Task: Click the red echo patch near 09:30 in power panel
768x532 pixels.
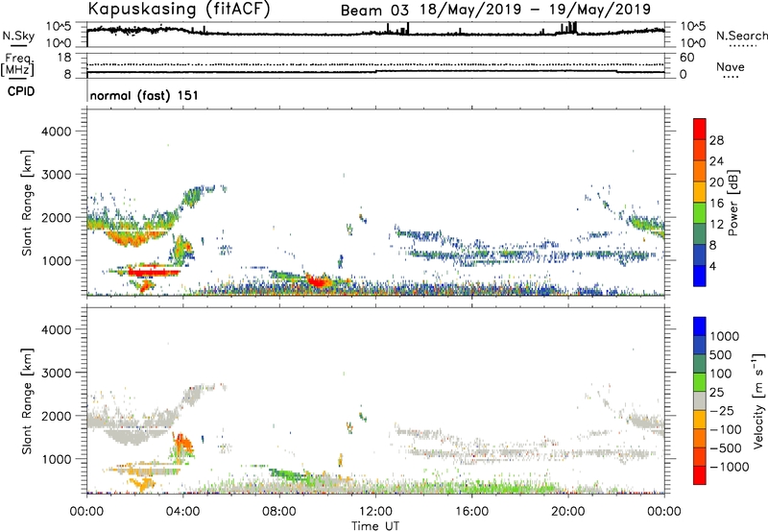Action: (x=319, y=281)
